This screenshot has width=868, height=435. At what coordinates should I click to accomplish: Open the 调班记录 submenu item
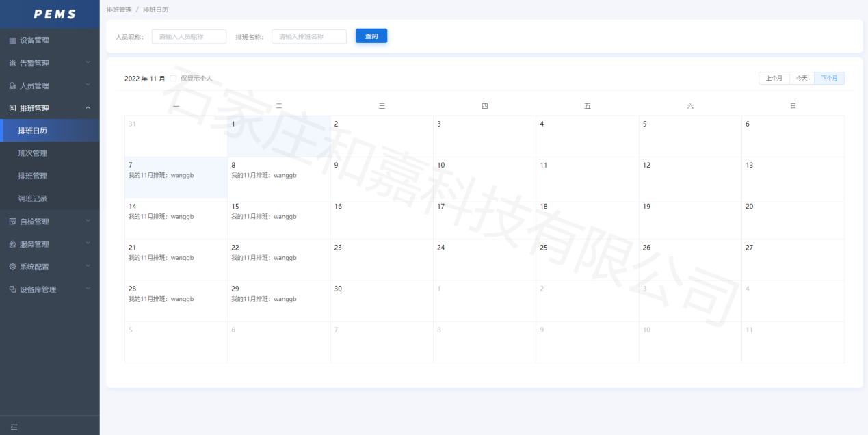[33, 198]
